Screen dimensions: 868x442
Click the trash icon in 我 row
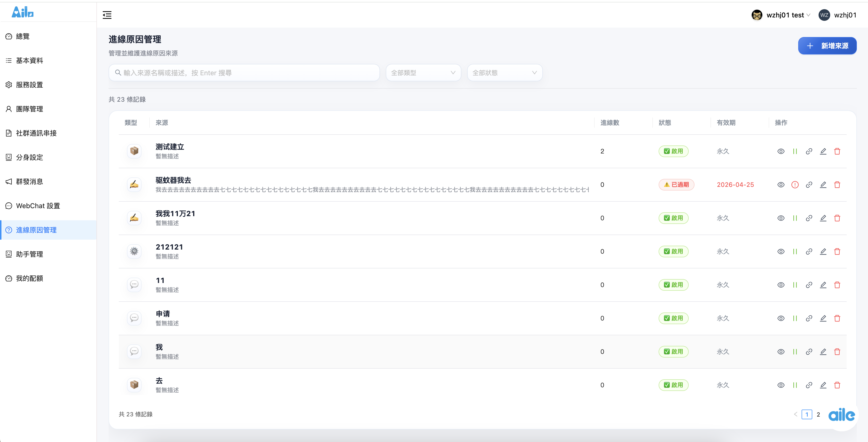point(837,352)
